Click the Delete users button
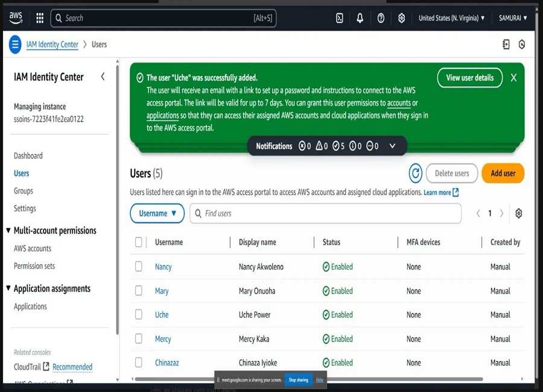This screenshot has width=543, height=392. pyautogui.click(x=452, y=173)
